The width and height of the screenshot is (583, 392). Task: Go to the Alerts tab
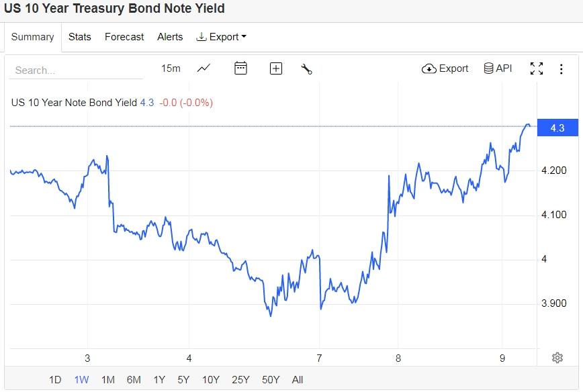point(170,37)
